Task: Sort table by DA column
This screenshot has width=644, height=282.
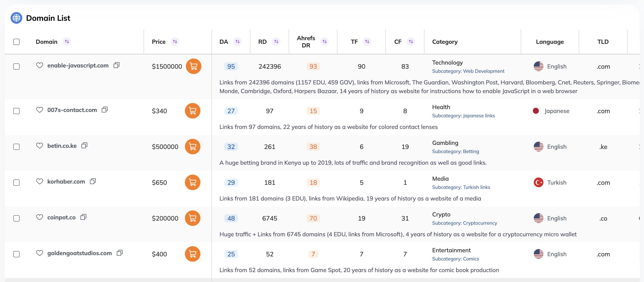Action: pos(237,42)
